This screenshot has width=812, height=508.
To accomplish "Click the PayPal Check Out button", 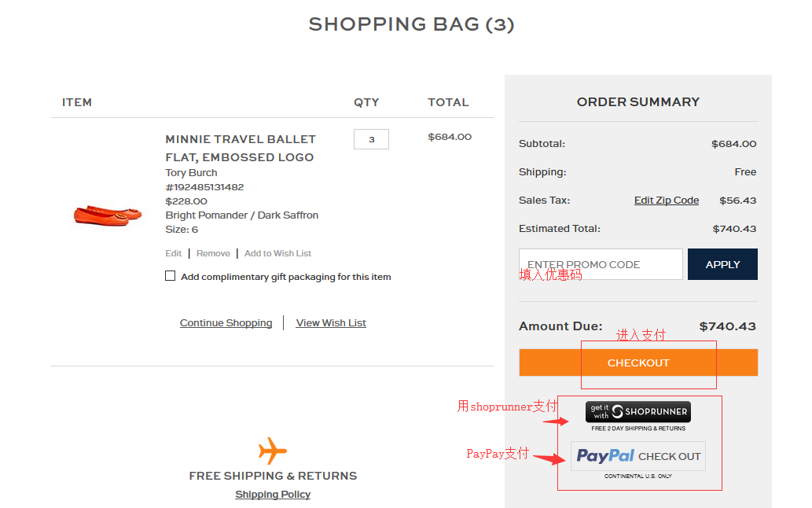I will pyautogui.click(x=637, y=456).
